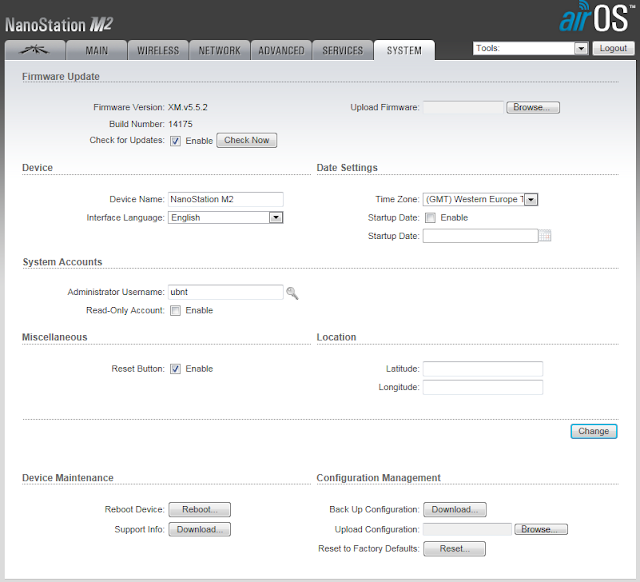The image size is (640, 582).
Task: Open the Startup Date calendar picker
Action: (545, 236)
